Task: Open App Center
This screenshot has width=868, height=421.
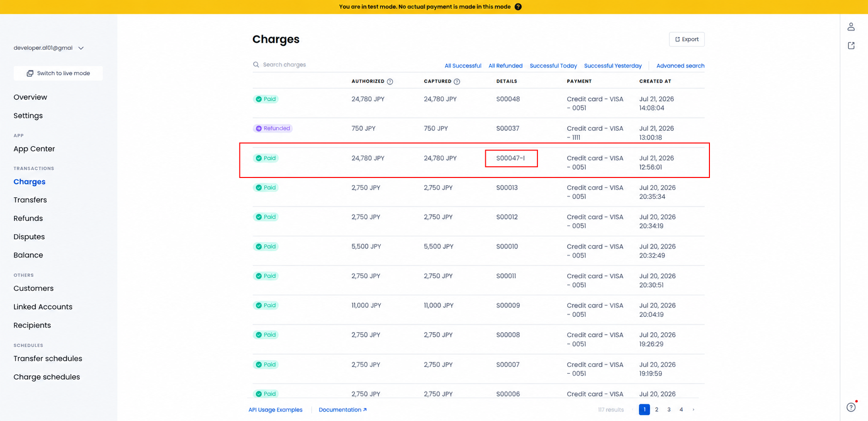Action: pyautogui.click(x=34, y=149)
